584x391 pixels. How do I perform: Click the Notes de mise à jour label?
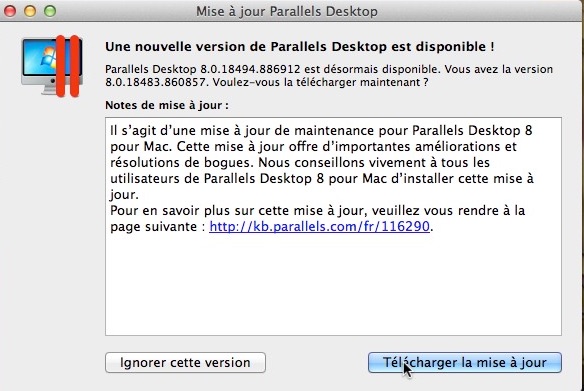(x=167, y=105)
